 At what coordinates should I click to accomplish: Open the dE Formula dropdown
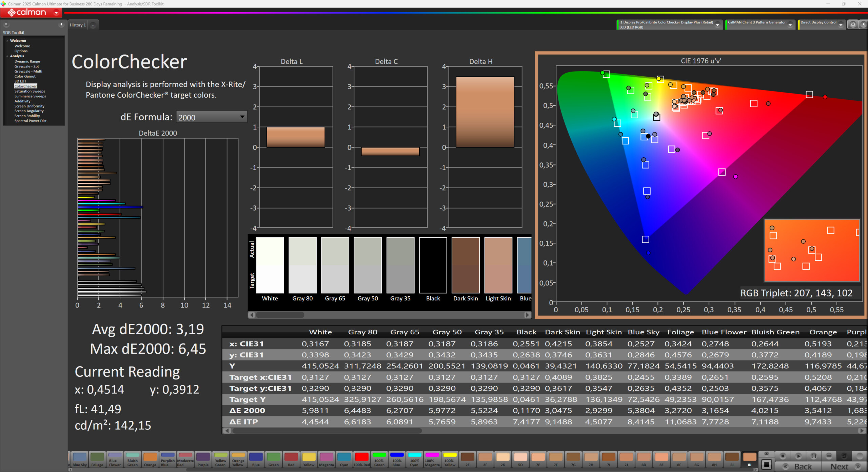click(242, 117)
